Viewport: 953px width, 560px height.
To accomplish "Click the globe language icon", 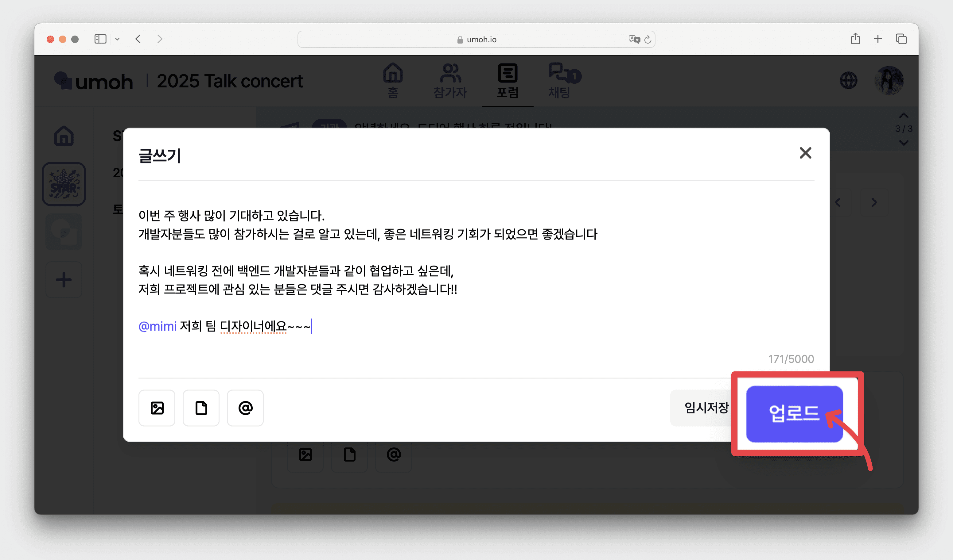I will click(x=848, y=80).
